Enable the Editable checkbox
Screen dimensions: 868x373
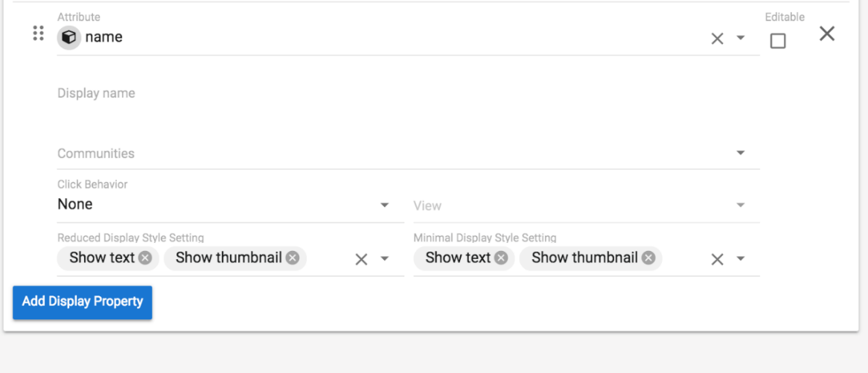coord(778,41)
